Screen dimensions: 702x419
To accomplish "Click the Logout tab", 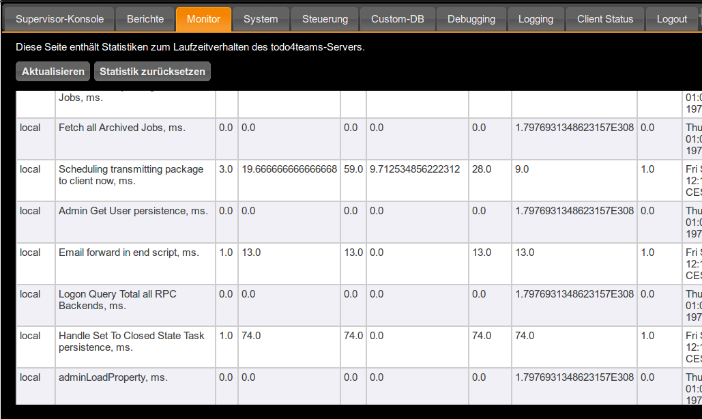I will [x=672, y=19].
